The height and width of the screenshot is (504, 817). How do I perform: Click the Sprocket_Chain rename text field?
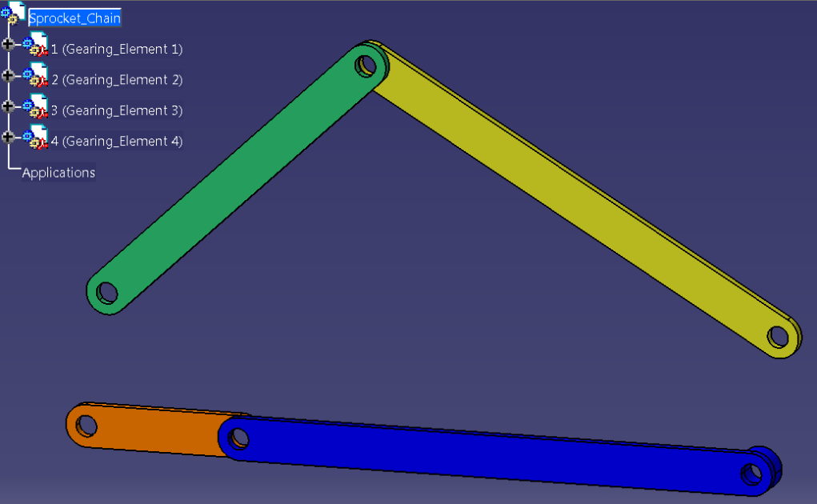(75, 18)
